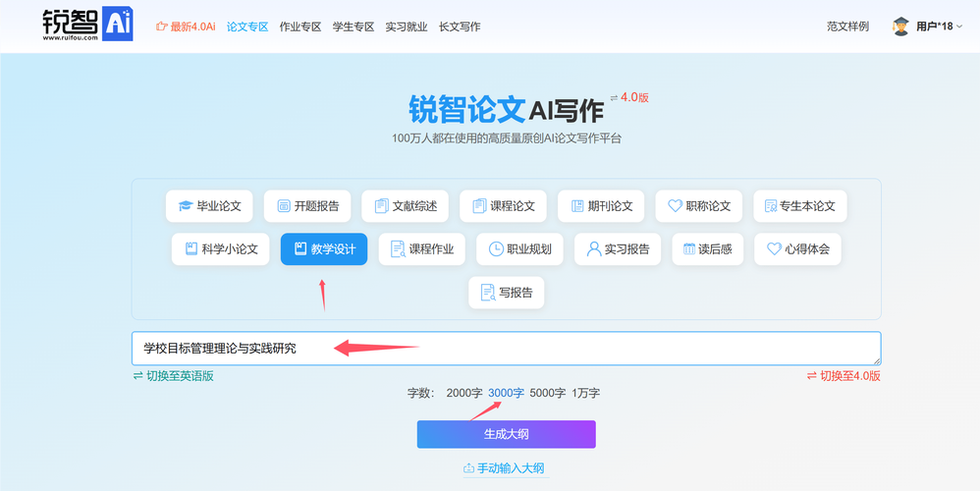Click the 期刊论文 journal icon

[577, 206]
